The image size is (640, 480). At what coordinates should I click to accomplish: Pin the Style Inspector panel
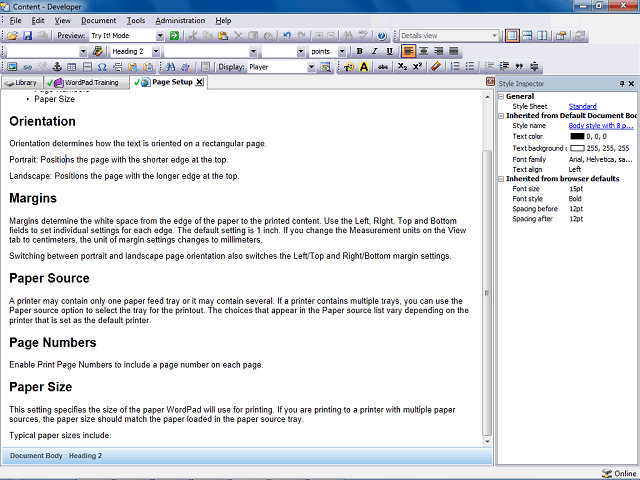point(622,84)
